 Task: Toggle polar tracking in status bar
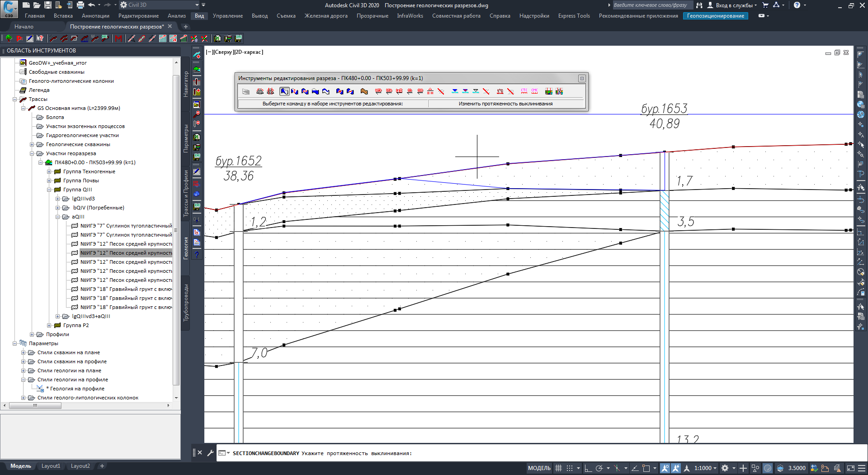(x=599, y=468)
